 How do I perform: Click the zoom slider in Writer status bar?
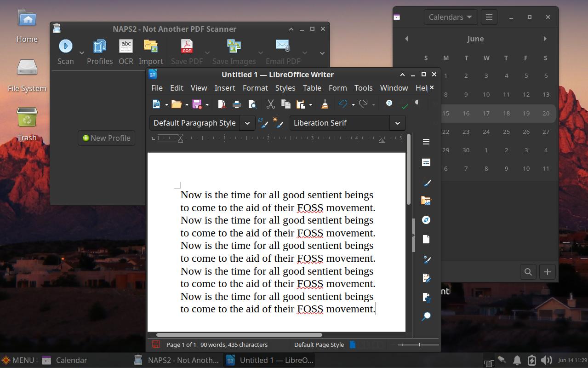click(419, 345)
